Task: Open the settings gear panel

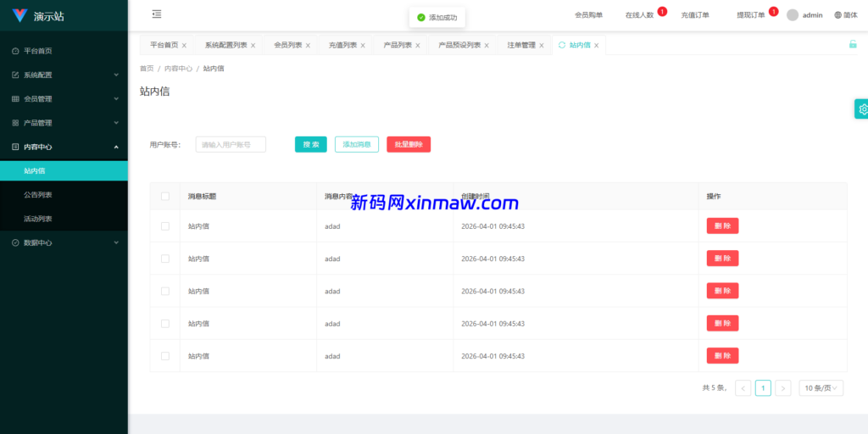Action: (x=862, y=109)
